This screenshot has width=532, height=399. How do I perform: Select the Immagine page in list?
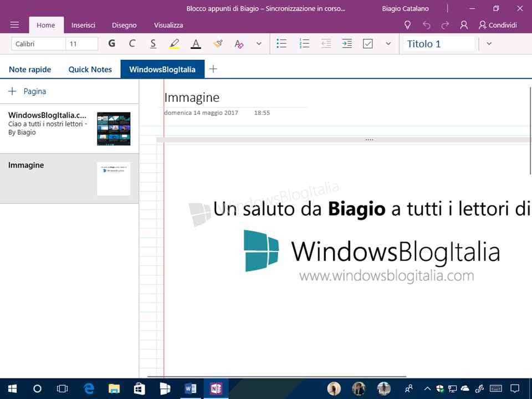point(69,178)
